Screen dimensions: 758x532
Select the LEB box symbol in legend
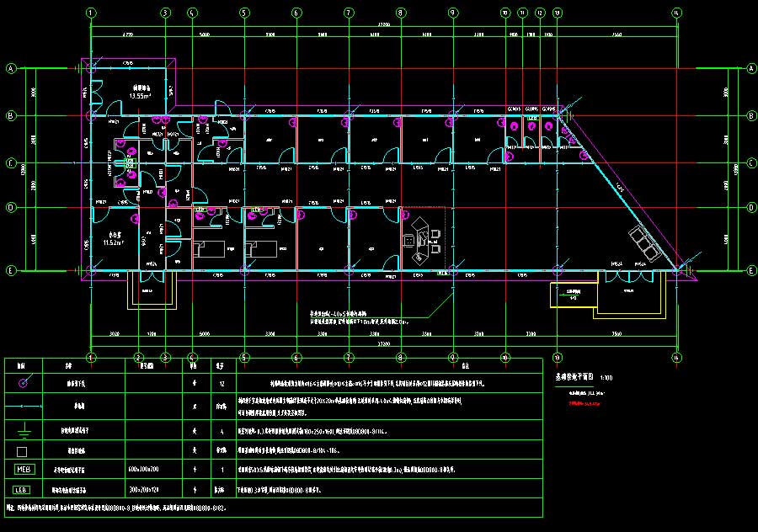[x=22, y=490]
